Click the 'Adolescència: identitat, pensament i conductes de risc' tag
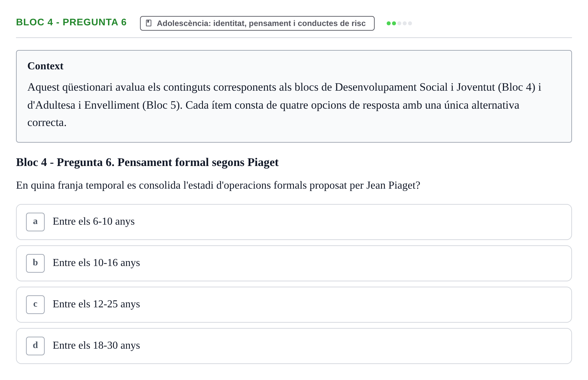The image size is (588, 380). [x=257, y=23]
